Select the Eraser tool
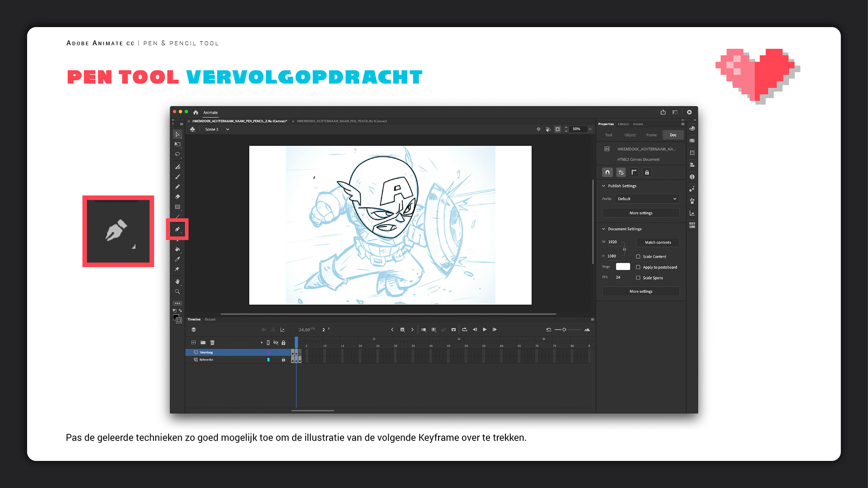Image resolution: width=868 pixels, height=488 pixels. point(177,197)
